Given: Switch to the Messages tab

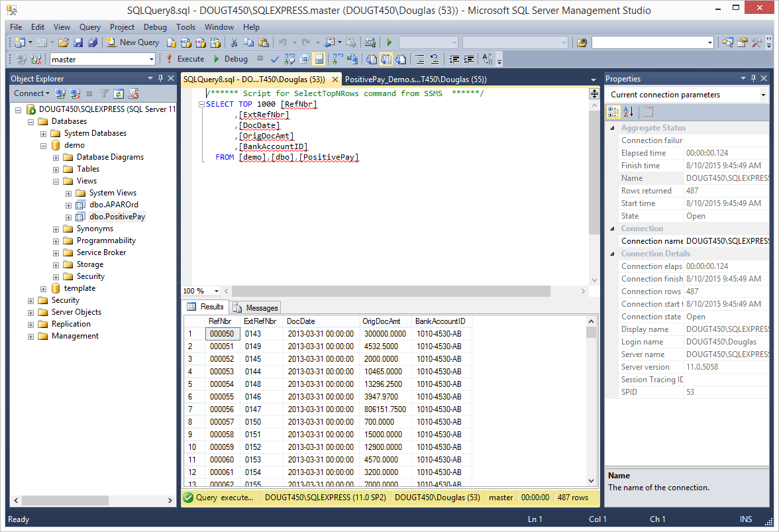Looking at the screenshot, I should point(256,307).
